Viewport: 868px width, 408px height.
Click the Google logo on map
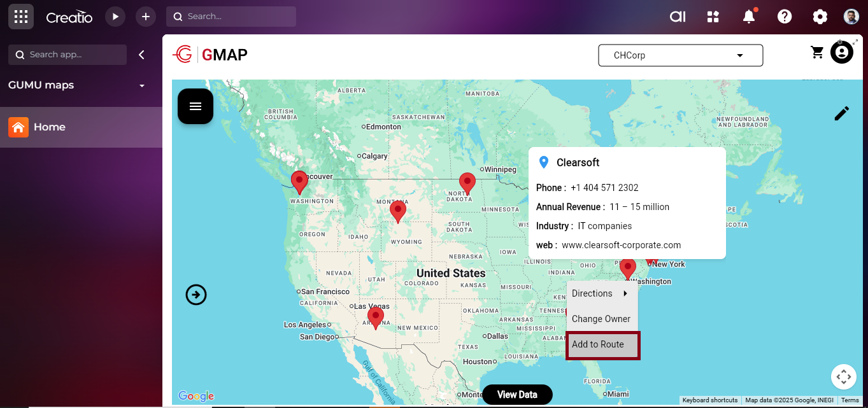click(196, 397)
